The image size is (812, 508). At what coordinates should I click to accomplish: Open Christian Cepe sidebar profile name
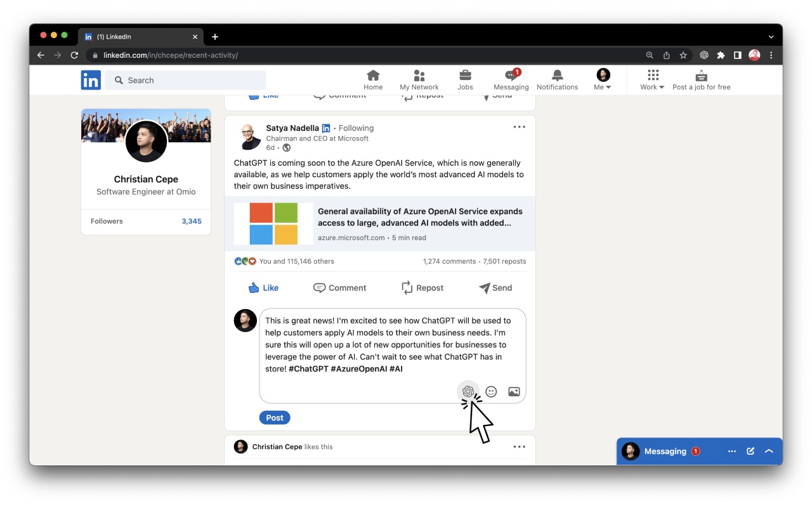point(146,179)
